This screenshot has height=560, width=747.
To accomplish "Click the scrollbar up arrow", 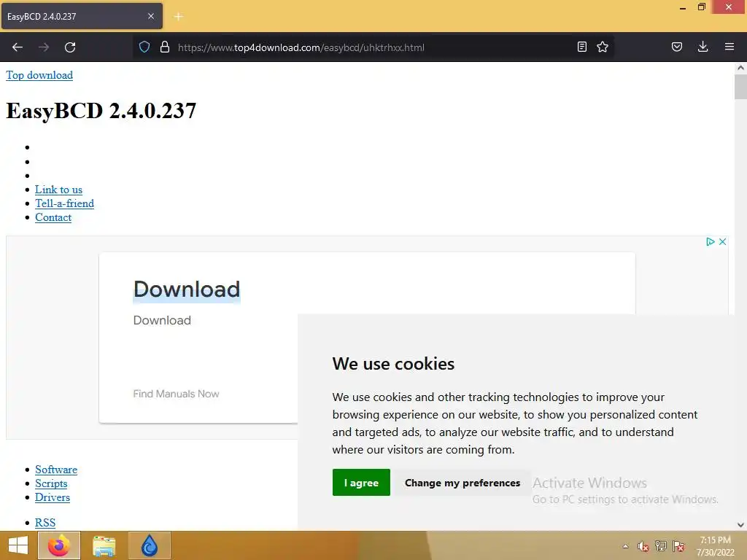I will [740, 68].
